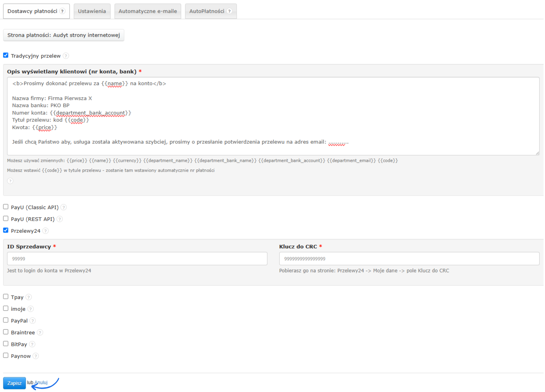Click 'Możesz wstawić {{code}}' hint line
545x392 pixels.
[x=111, y=170]
